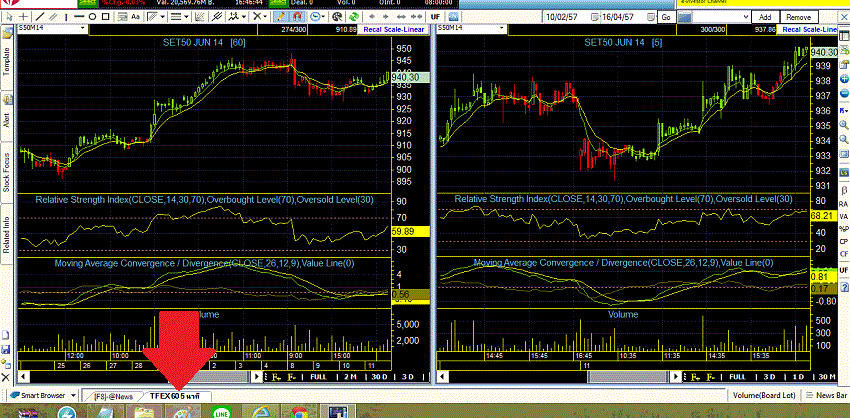The height and width of the screenshot is (418, 850).
Task: Select the parallel lines drawing tool
Action: (53, 17)
